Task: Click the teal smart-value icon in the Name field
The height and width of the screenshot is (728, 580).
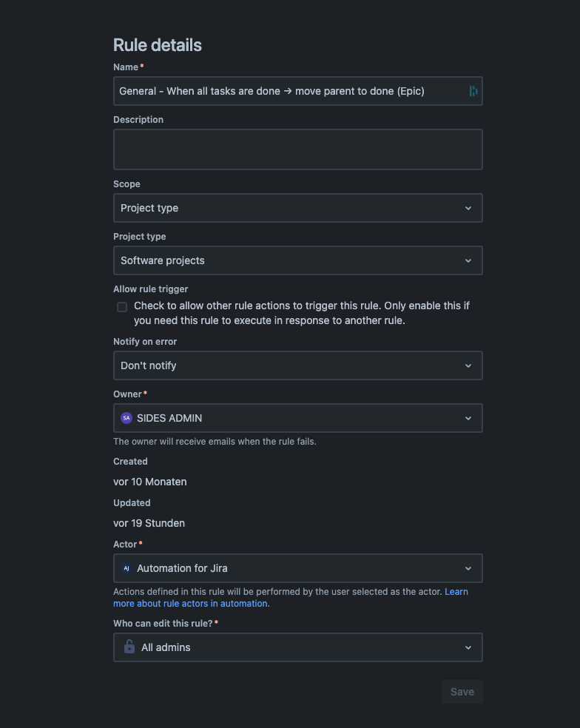Action: click(473, 91)
